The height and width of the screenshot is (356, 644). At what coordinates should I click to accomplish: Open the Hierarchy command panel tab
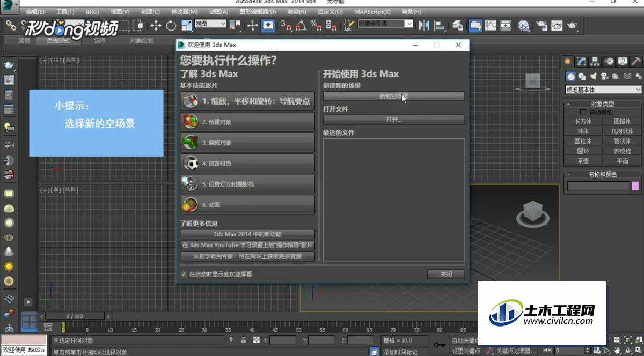pyautogui.click(x=595, y=61)
